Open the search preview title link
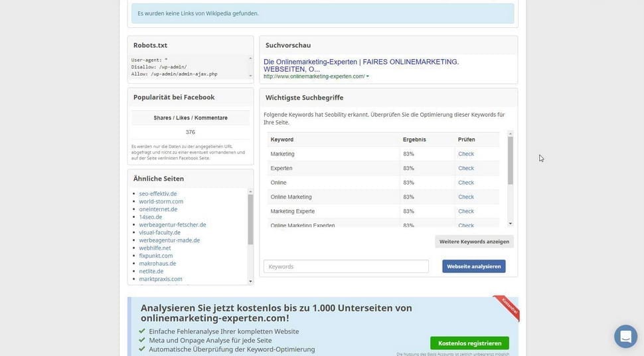Viewport: 644px width, 356px height. (x=361, y=65)
